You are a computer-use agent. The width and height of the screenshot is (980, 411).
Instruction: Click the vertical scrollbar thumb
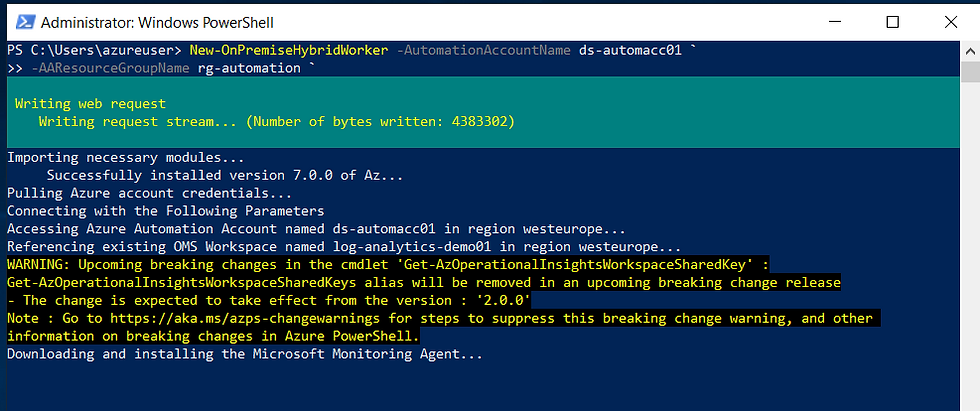coord(969,72)
